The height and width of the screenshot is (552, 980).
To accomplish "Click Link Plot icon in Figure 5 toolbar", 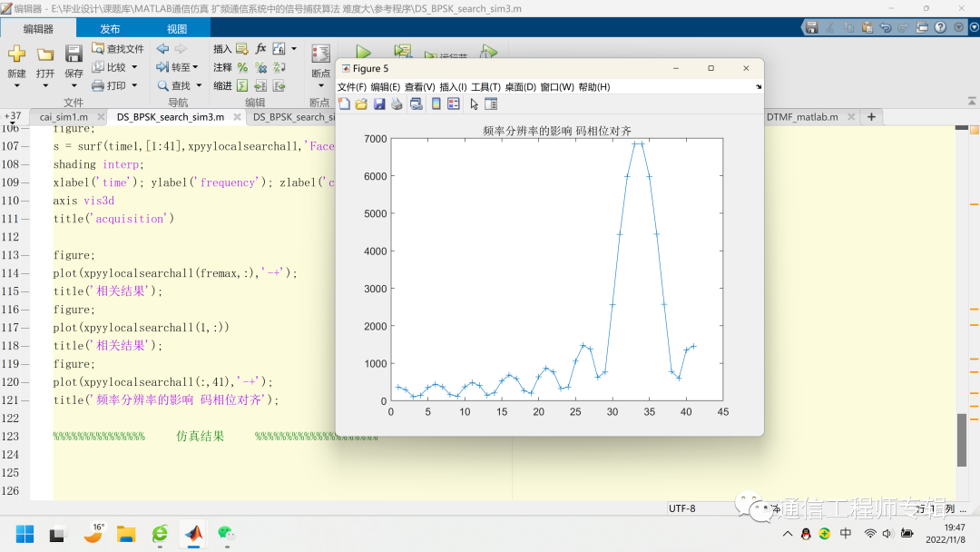I will (x=416, y=104).
